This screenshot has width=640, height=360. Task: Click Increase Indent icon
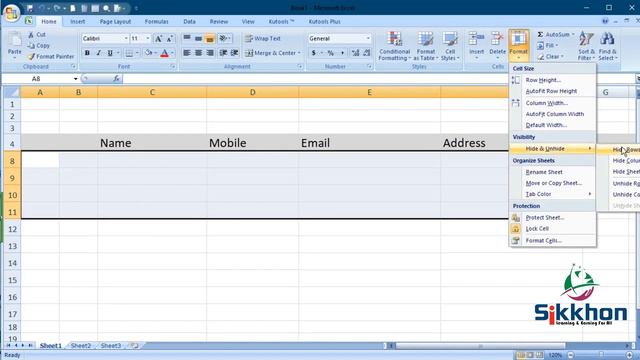click(x=235, y=53)
